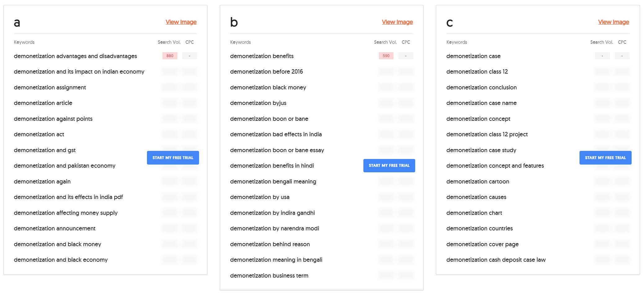Select keyword demonetization case study
644x294 pixels.
pyautogui.click(x=481, y=150)
